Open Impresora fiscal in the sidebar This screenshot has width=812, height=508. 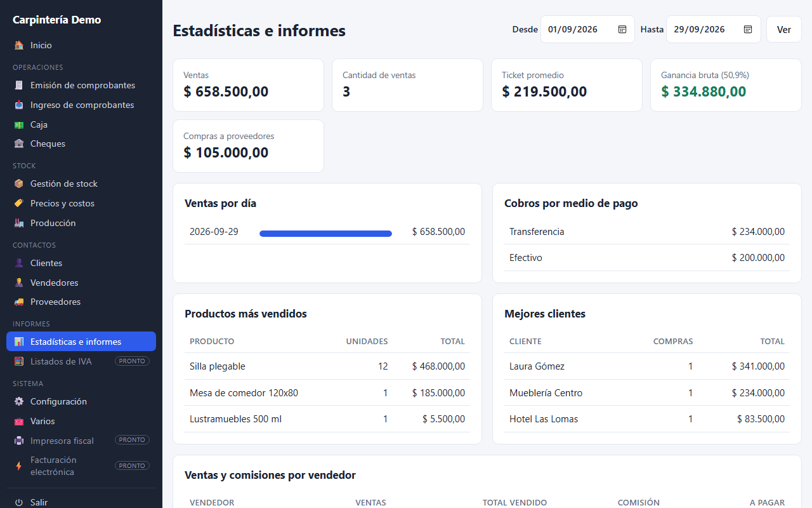81,441
